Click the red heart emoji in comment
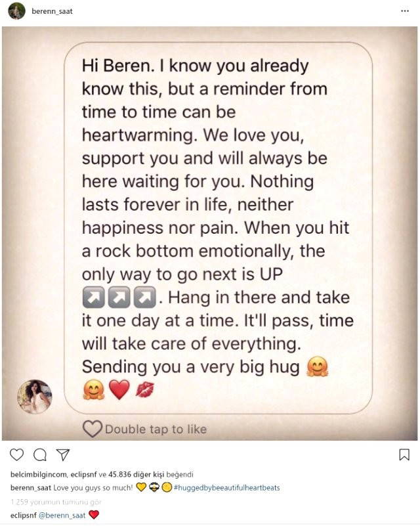The width and height of the screenshot is (420, 526). click(94, 515)
